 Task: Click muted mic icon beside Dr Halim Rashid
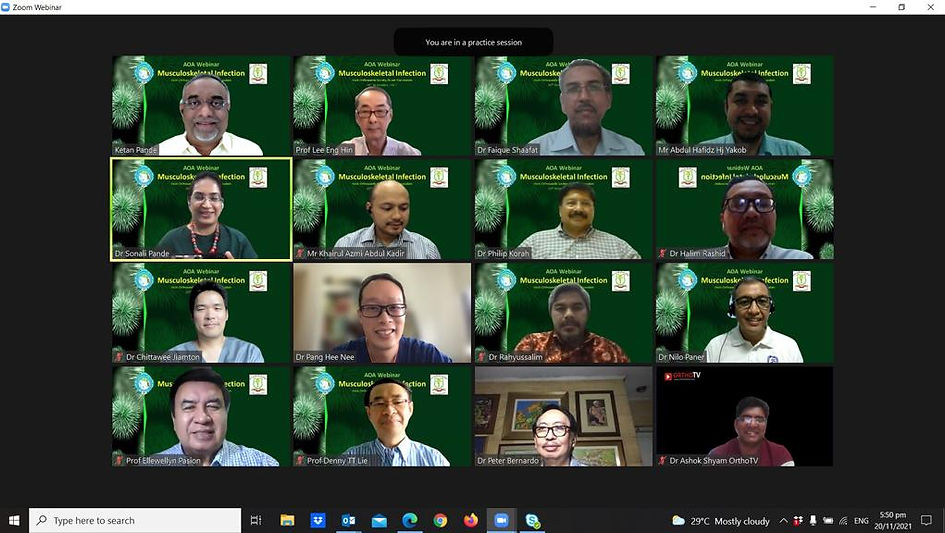(662, 253)
